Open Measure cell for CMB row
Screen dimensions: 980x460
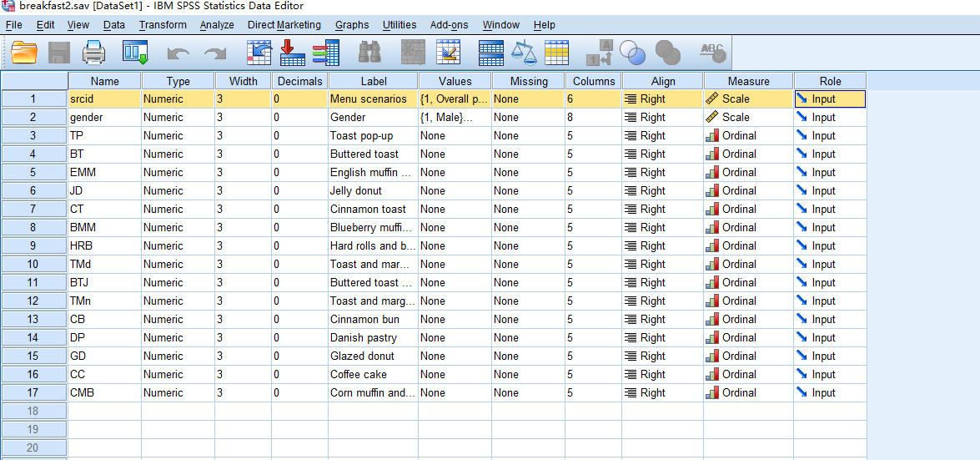coord(749,393)
